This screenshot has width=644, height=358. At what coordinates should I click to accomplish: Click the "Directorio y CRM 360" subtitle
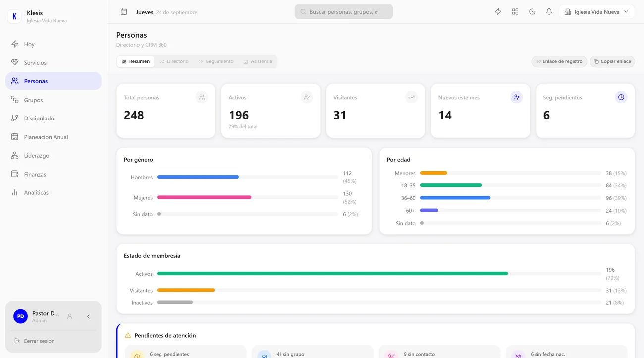point(142,45)
